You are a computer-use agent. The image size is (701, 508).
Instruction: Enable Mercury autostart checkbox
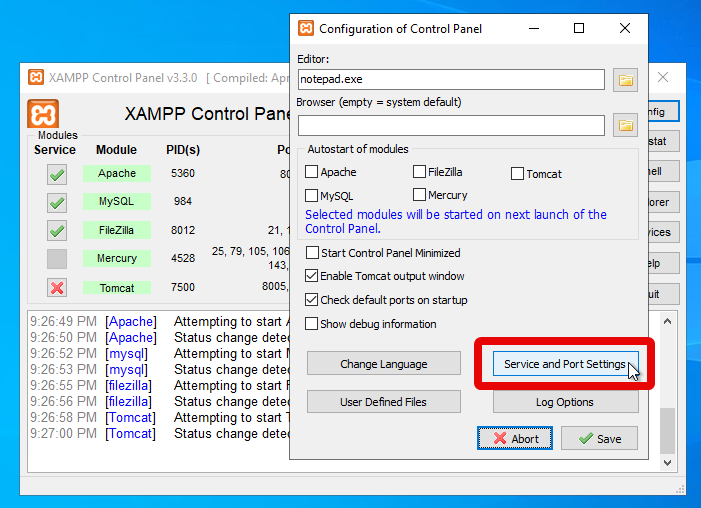[419, 195]
